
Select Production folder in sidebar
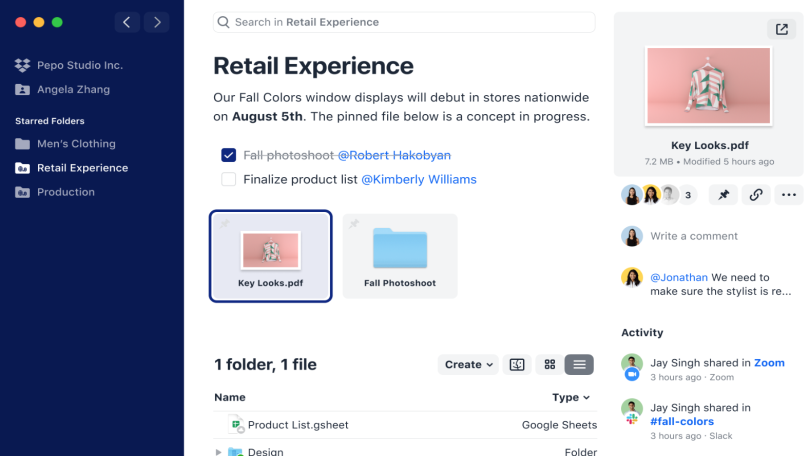tap(66, 192)
